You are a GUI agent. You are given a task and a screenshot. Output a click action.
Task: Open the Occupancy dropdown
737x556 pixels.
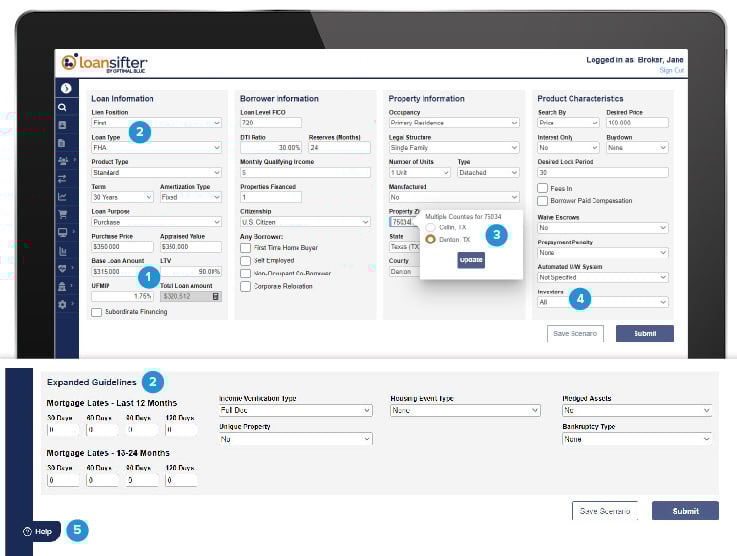coord(453,122)
